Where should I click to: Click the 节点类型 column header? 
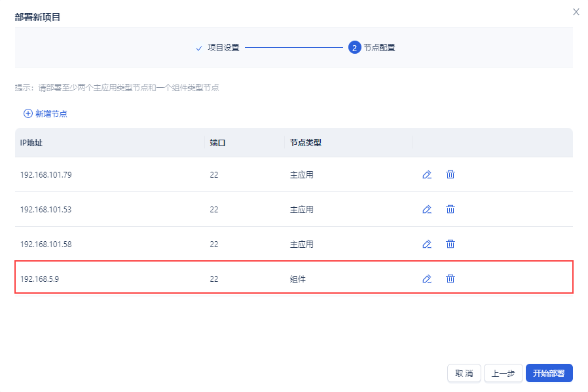click(306, 143)
